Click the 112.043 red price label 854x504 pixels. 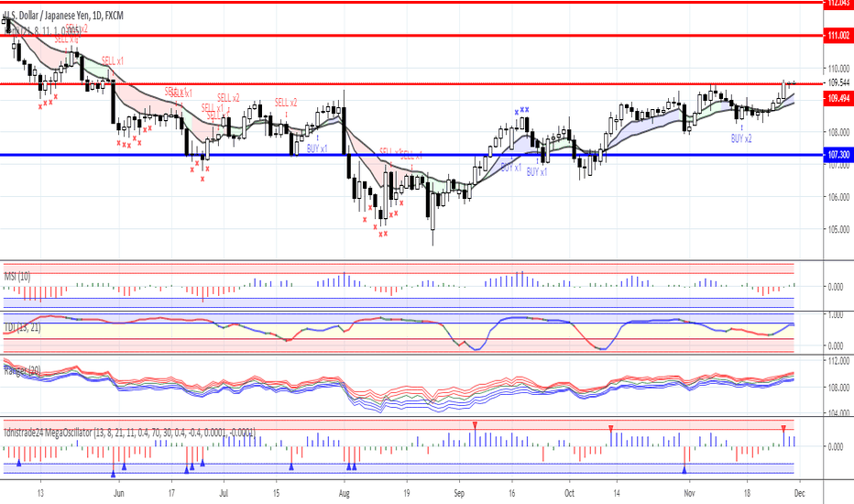click(x=838, y=3)
